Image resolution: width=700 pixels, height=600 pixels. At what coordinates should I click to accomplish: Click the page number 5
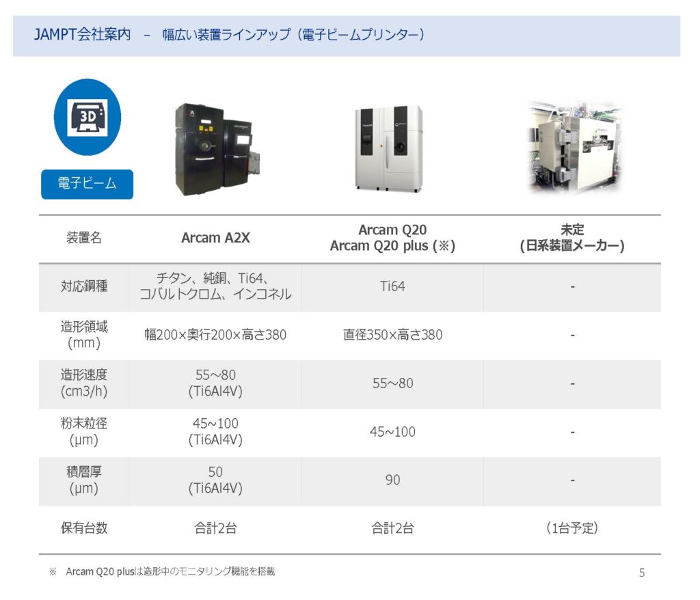(x=642, y=572)
